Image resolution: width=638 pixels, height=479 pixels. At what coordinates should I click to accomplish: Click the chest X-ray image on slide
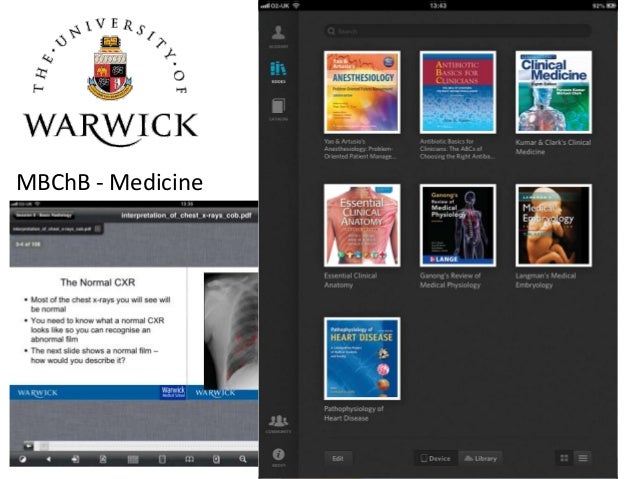coord(231,330)
